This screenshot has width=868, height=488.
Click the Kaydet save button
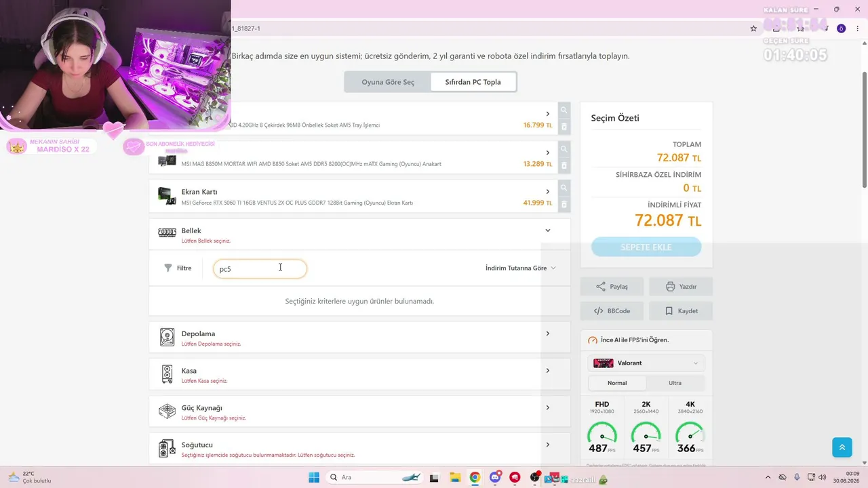coord(681,311)
